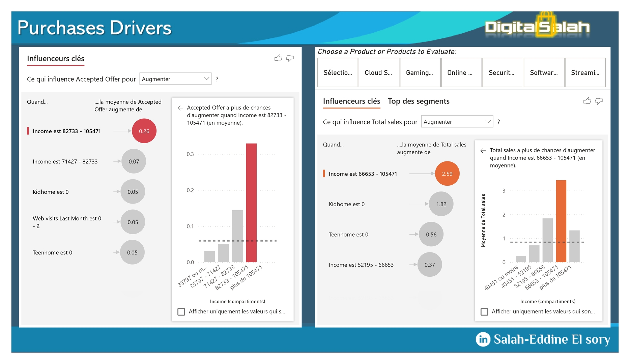Select the right-panel Influenceurs clés tab
This screenshot has width=630, height=364.
(351, 101)
